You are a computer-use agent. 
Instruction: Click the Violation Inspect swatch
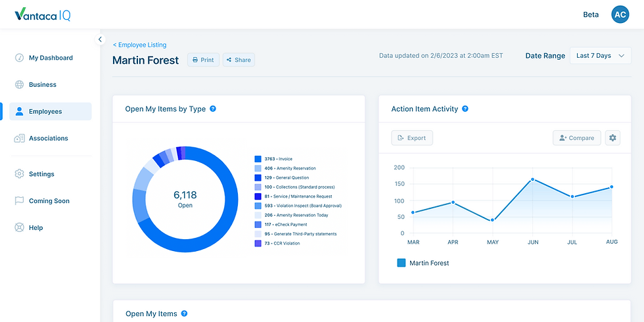pyautogui.click(x=258, y=206)
